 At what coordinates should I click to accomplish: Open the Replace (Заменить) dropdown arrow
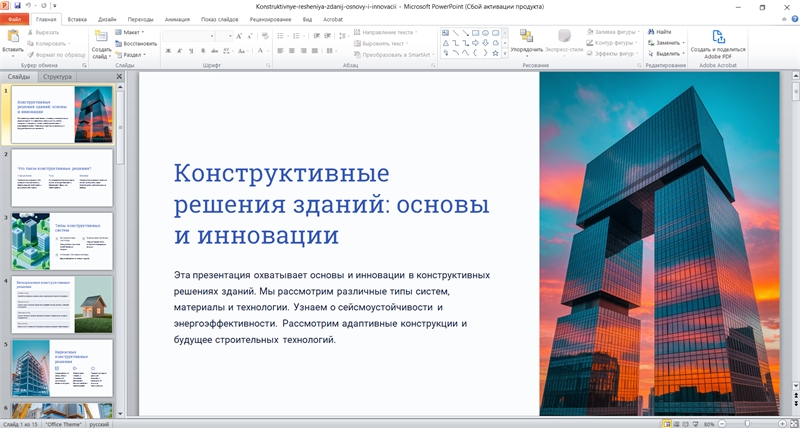(x=684, y=43)
